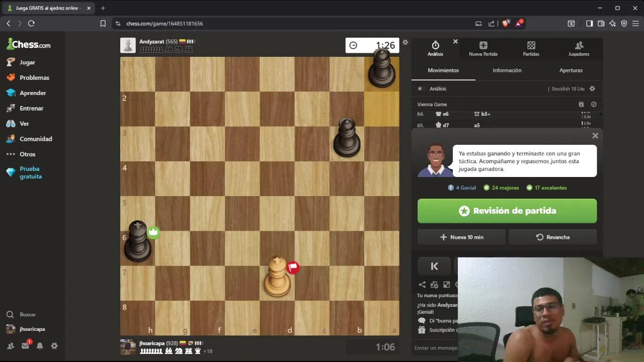Select move b3+ in move list
This screenshot has height=362, width=644.
[482, 114]
